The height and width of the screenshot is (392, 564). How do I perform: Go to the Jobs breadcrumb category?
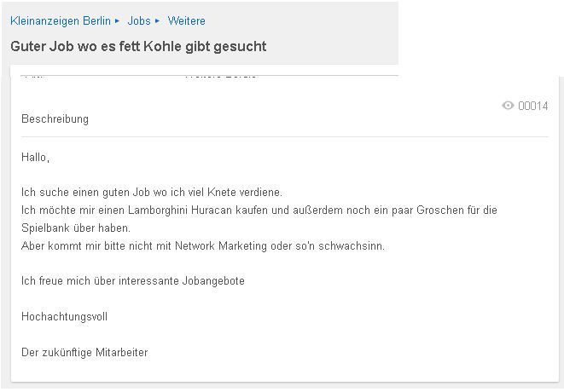[x=139, y=20]
